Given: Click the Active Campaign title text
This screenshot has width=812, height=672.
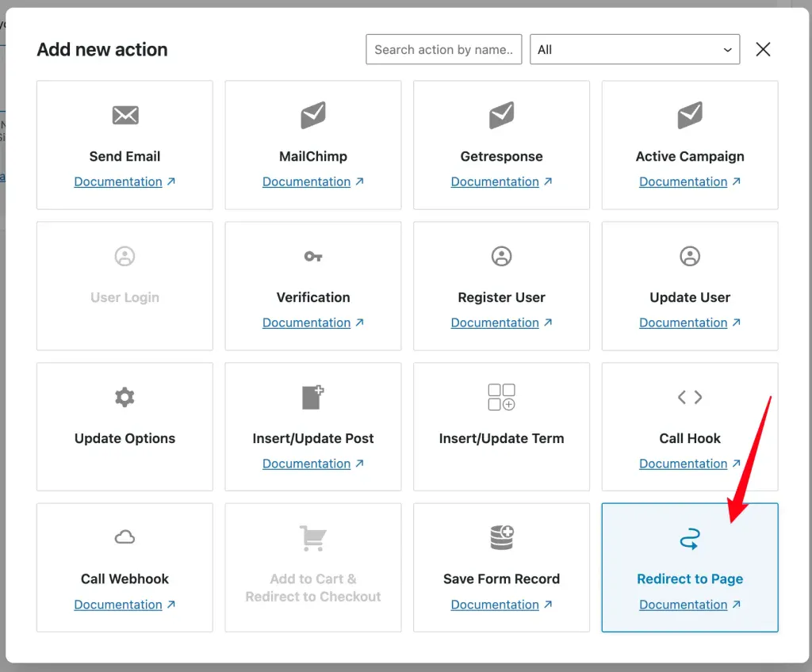Looking at the screenshot, I should click(690, 156).
